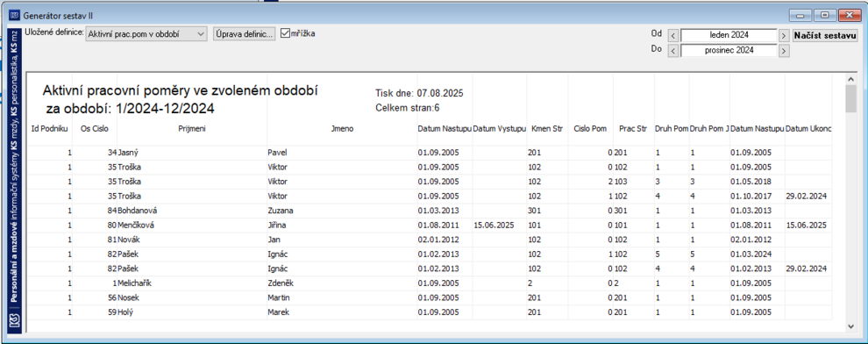Click Prac Str 103 in Troška row
Viewport: 868px width, 344px height.
621,181
